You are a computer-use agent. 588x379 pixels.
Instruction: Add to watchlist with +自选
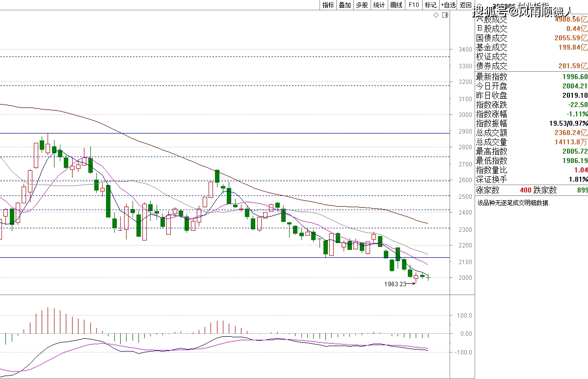pos(448,5)
